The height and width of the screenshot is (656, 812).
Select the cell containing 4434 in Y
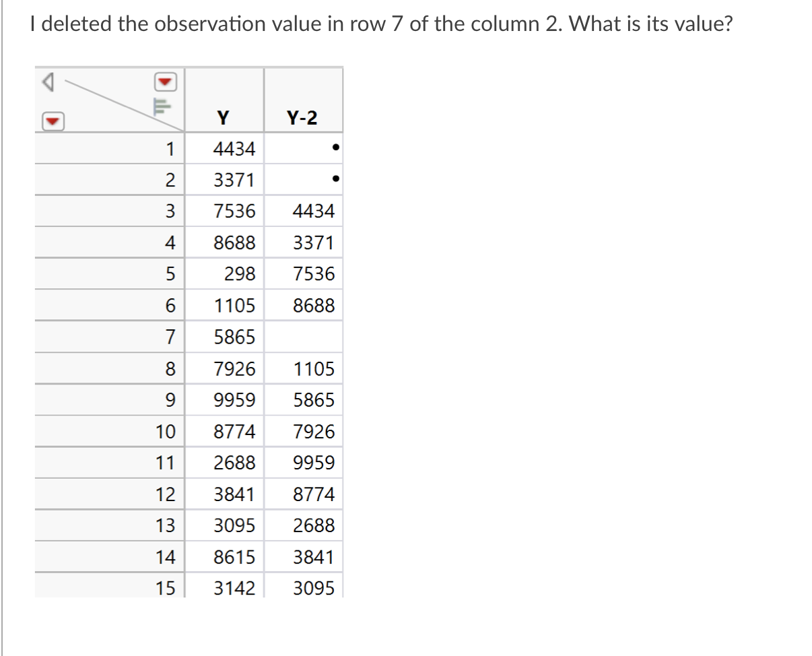234,149
